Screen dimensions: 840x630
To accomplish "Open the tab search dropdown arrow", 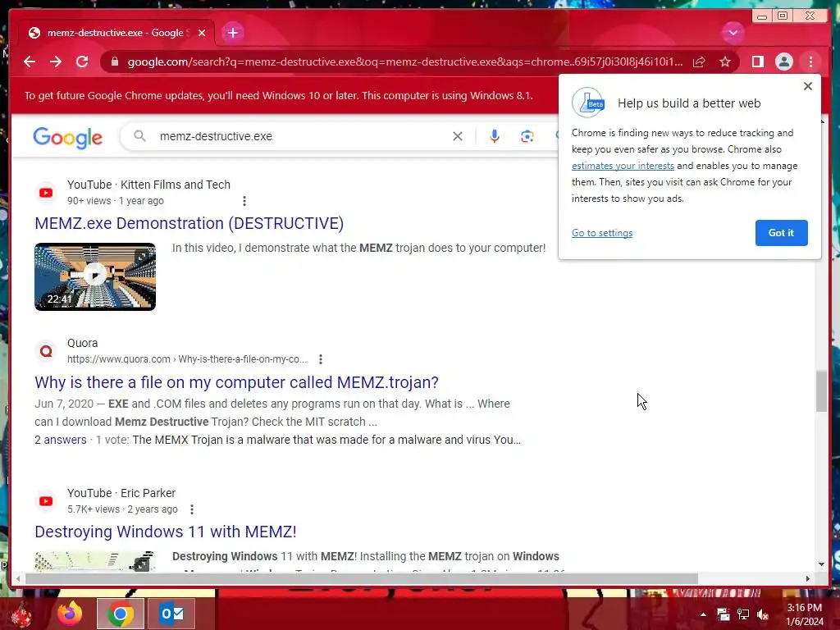I will 733,33.
